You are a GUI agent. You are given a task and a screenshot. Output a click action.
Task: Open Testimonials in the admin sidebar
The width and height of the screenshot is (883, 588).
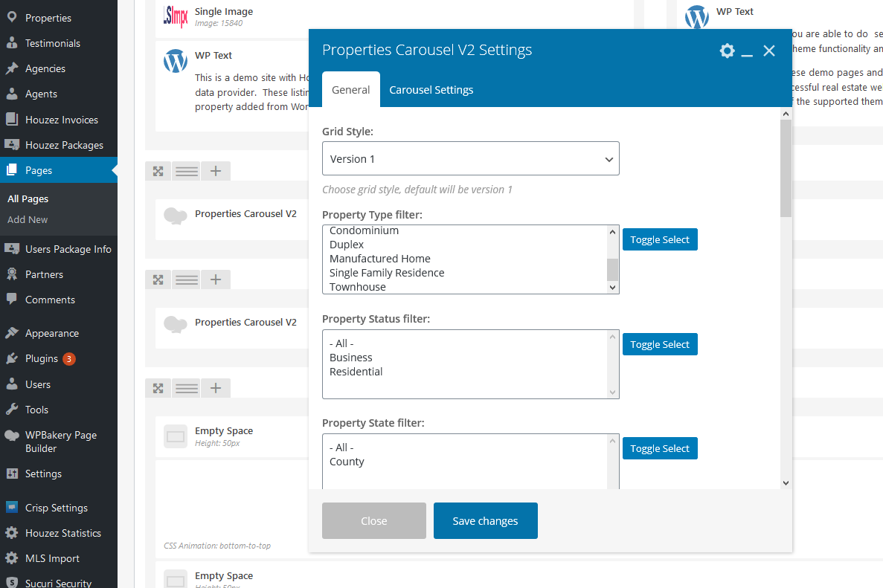[52, 43]
